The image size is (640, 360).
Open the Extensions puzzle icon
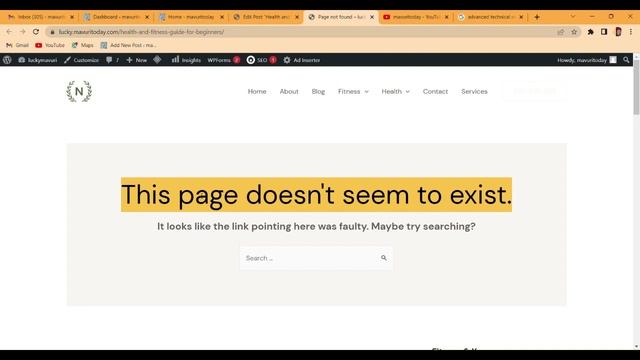(590, 32)
